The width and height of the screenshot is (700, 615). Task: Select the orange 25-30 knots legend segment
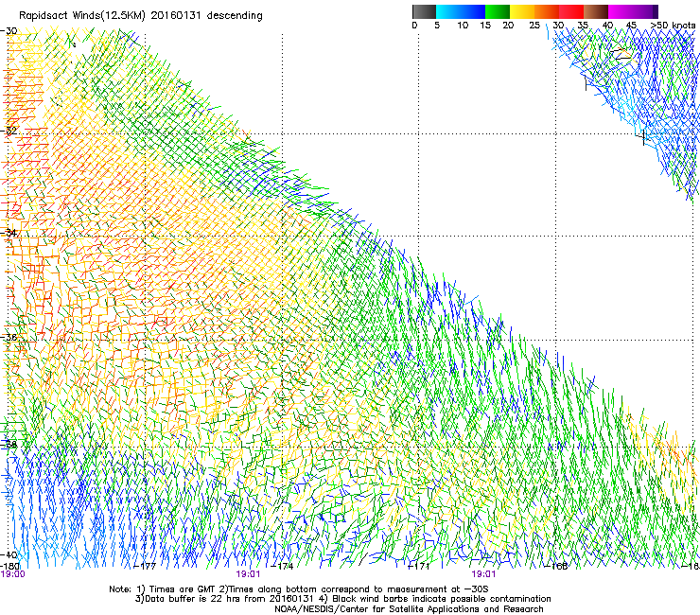point(547,11)
